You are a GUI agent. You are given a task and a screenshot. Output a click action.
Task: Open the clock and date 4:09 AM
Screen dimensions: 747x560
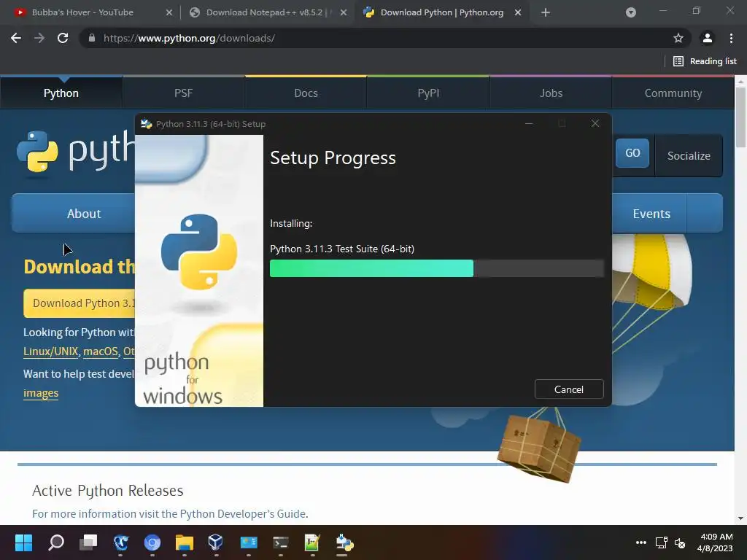pos(715,542)
